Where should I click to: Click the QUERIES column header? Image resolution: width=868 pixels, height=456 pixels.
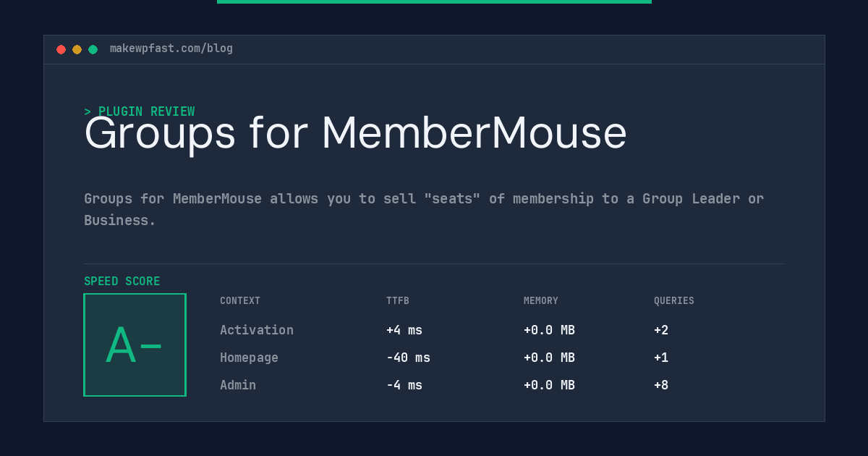[x=674, y=301]
